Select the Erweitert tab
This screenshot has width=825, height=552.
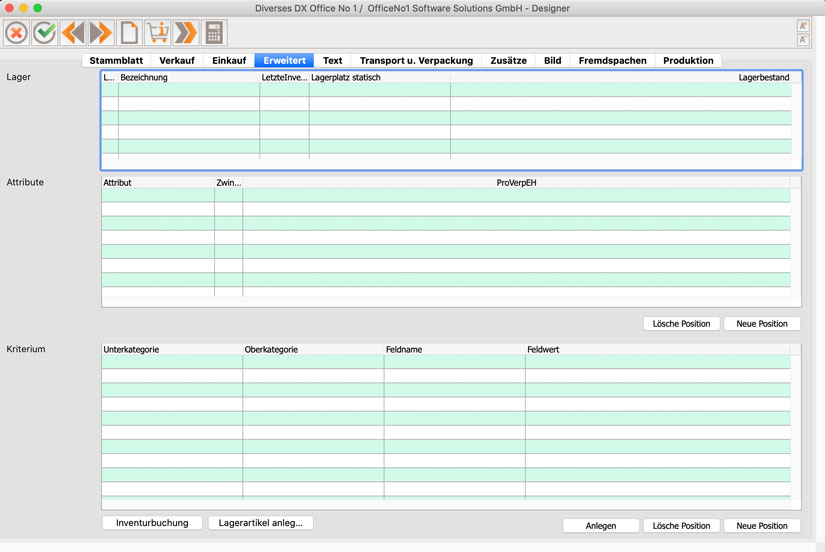(284, 61)
